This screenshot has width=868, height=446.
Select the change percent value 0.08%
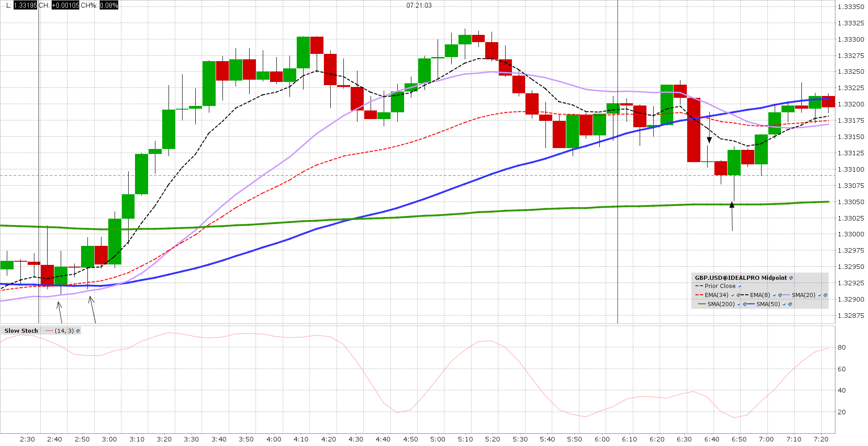click(x=109, y=5)
